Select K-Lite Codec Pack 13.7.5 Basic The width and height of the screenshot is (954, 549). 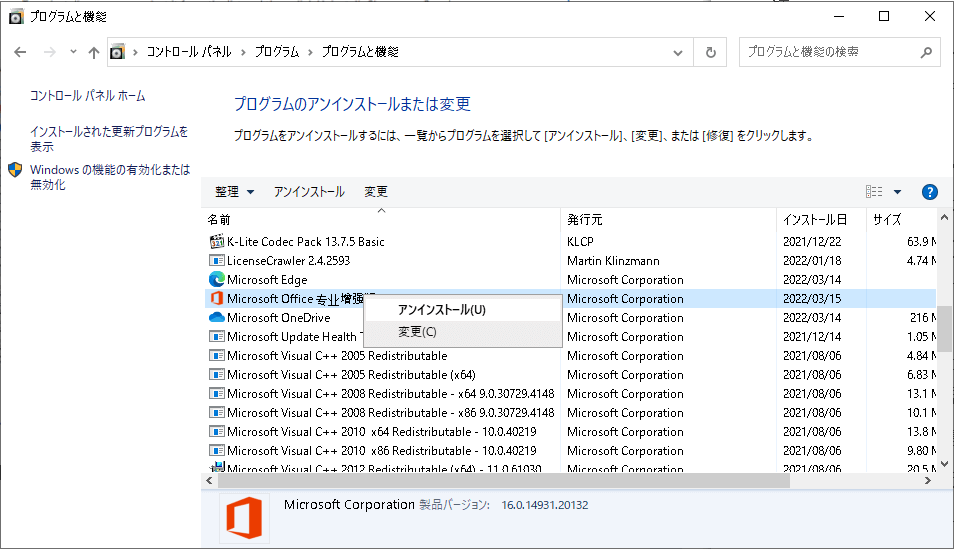tap(305, 242)
